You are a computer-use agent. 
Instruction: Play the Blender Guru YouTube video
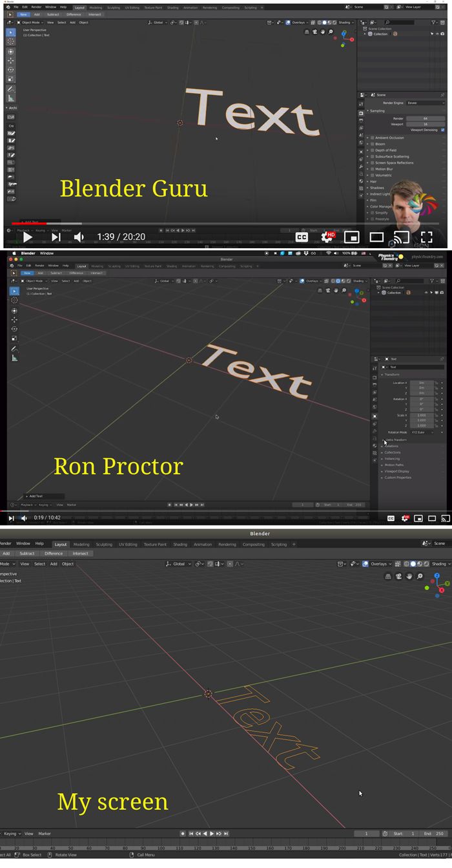click(x=26, y=237)
